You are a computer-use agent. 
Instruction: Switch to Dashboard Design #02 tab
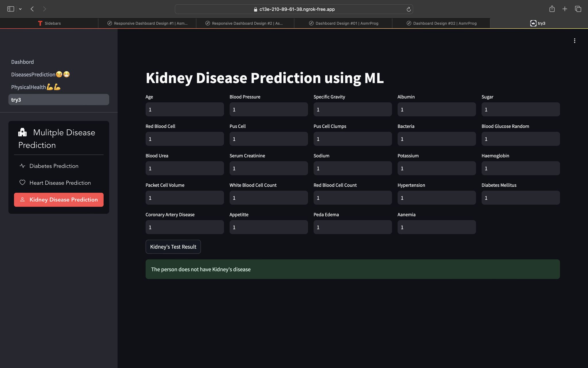point(441,23)
